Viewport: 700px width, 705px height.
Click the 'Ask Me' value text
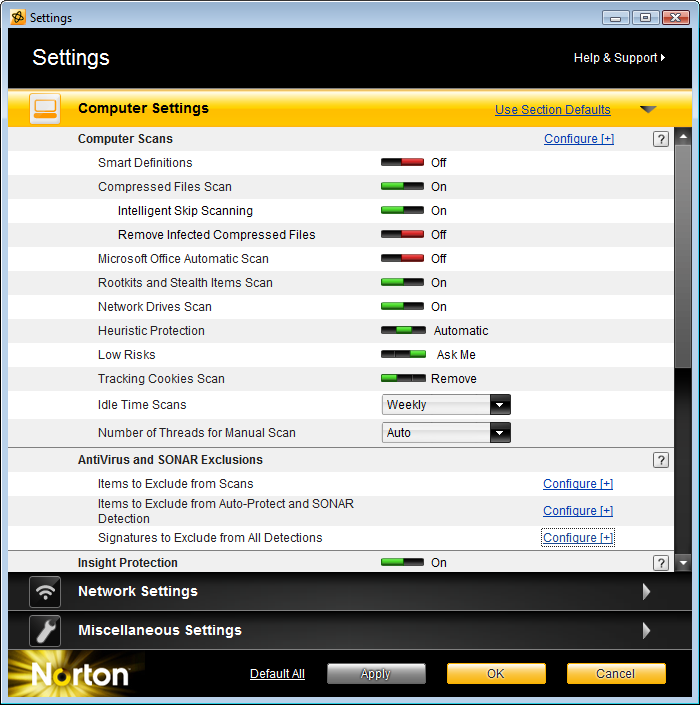[456, 355]
